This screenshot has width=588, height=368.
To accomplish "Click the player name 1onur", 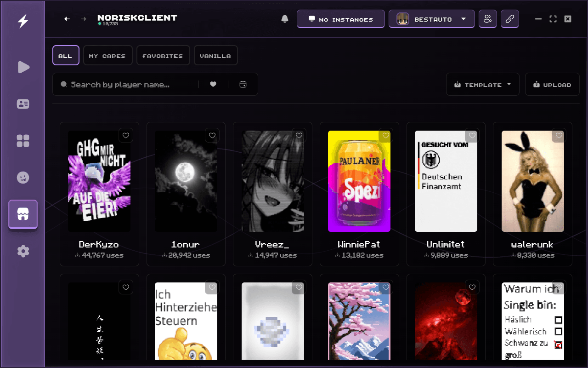I will click(x=186, y=244).
